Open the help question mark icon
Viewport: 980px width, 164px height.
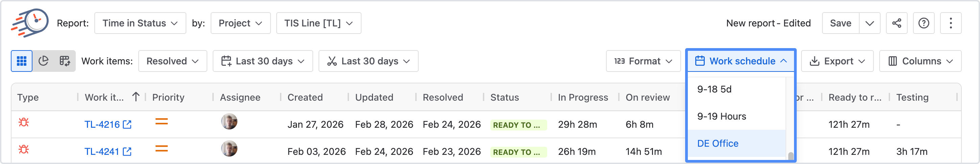pyautogui.click(x=924, y=23)
